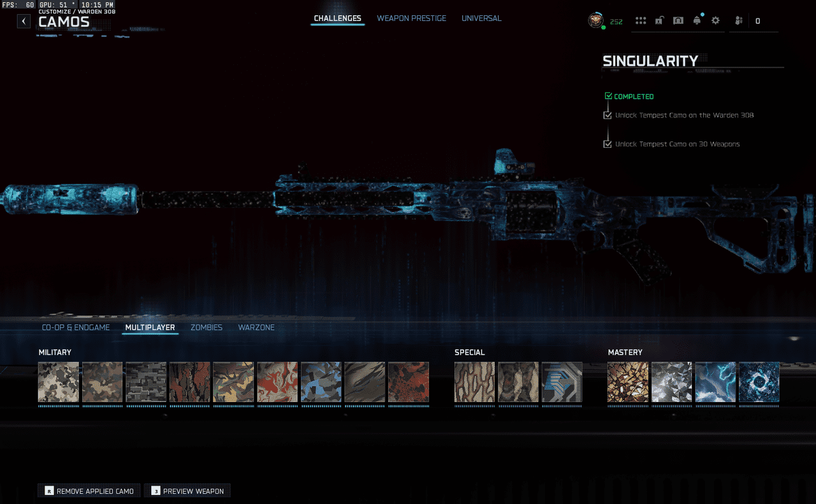Click checkbox for Tempest Camo on 30 Weapons

click(608, 144)
